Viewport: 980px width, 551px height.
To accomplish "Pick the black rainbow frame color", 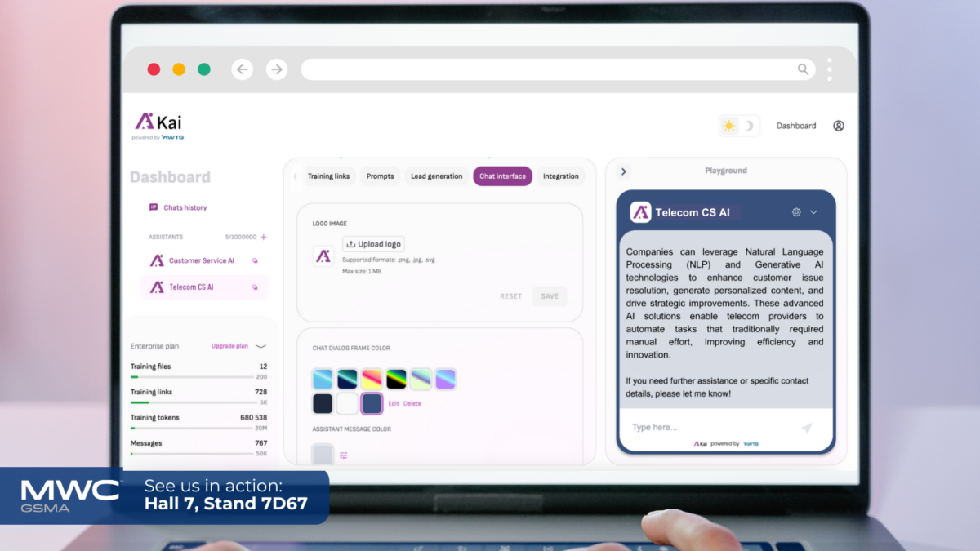I will [x=397, y=380].
